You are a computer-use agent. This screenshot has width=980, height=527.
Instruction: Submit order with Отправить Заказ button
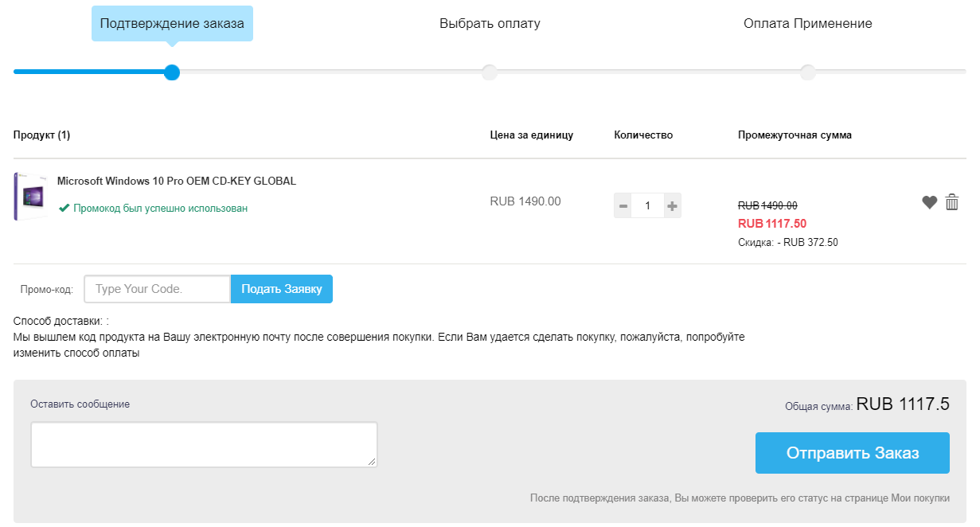[852, 453]
